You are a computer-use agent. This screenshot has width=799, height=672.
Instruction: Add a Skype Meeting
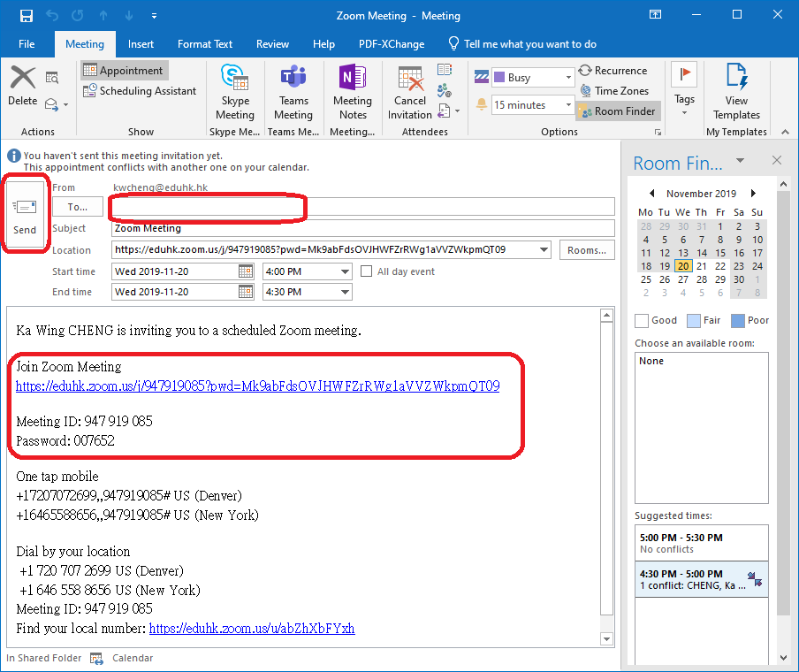coord(235,93)
